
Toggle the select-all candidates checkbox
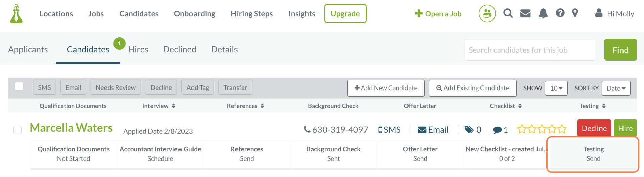[19, 86]
